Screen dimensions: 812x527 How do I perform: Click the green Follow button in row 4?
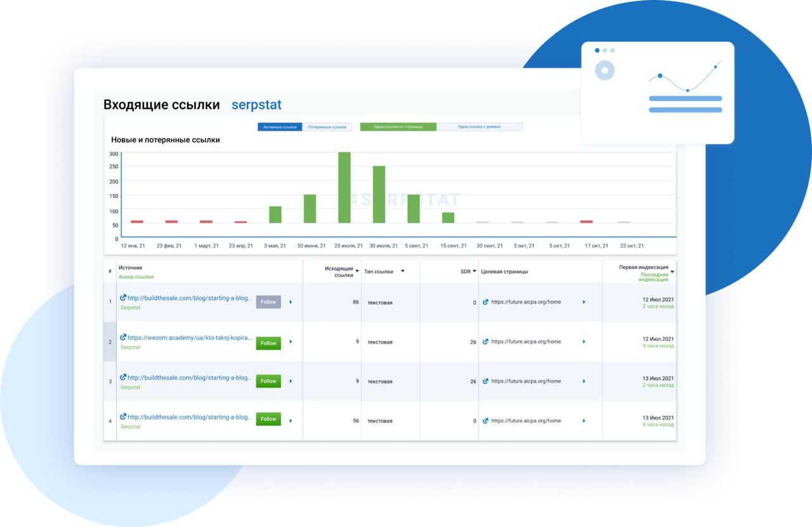coord(268,419)
